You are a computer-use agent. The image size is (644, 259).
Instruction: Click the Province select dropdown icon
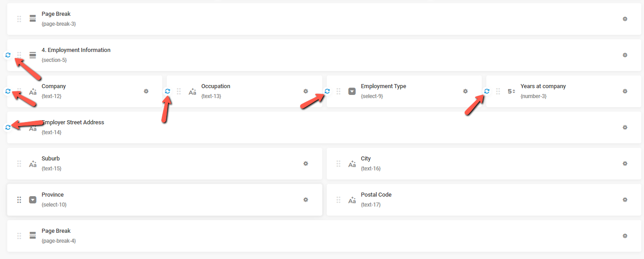click(x=33, y=200)
